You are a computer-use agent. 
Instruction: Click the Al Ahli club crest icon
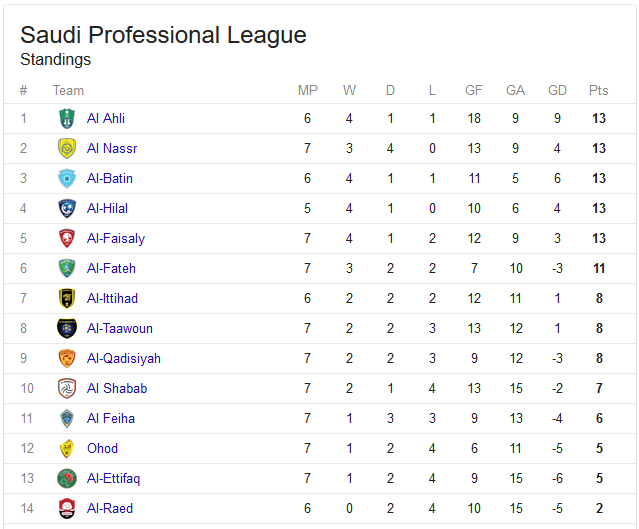67,119
